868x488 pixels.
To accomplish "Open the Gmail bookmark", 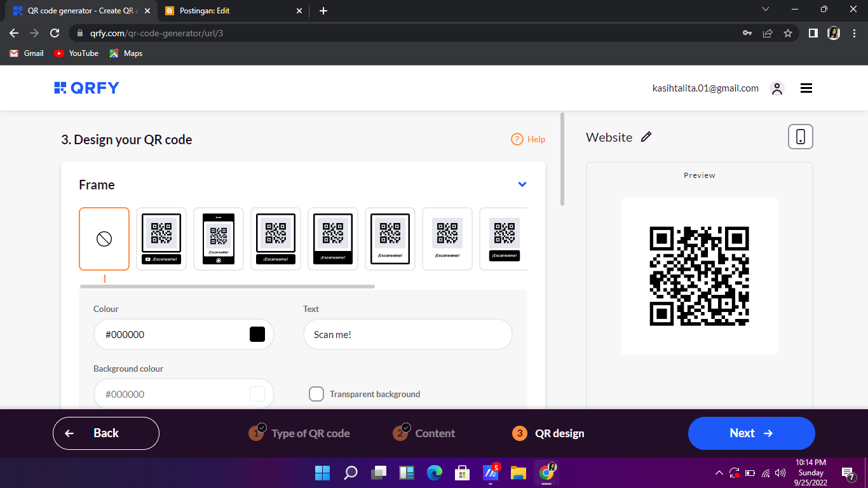I will [x=27, y=53].
